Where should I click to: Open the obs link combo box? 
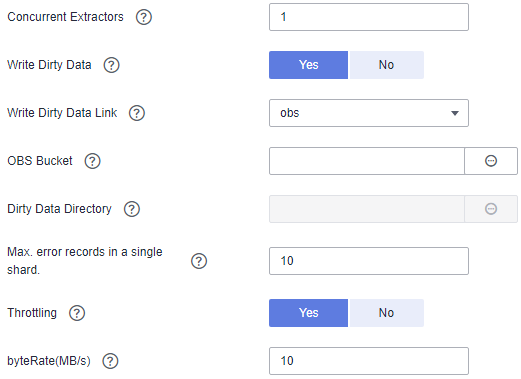(x=369, y=113)
